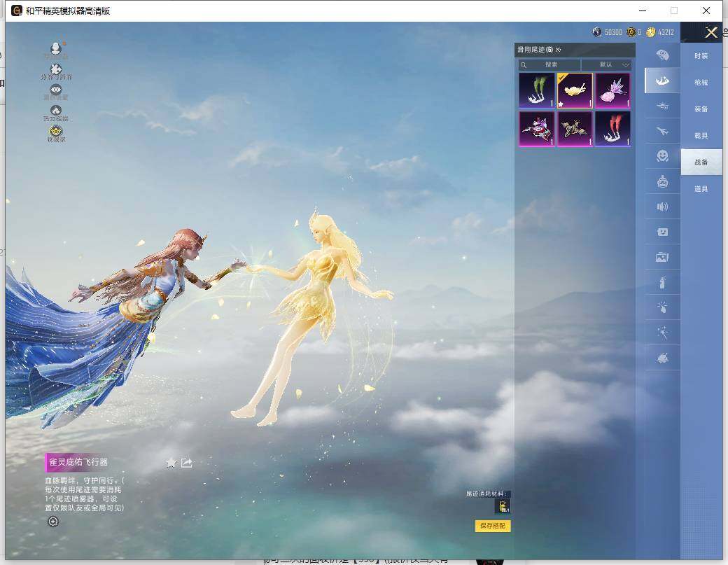Select the red smoke glide trail
The image size is (728, 565).
tap(613, 129)
